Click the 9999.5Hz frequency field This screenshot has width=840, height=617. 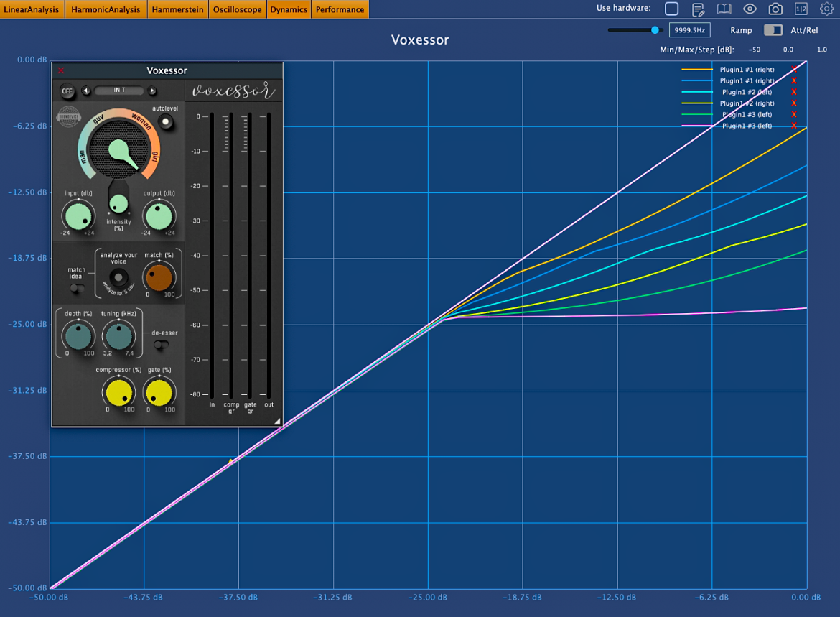tap(689, 30)
